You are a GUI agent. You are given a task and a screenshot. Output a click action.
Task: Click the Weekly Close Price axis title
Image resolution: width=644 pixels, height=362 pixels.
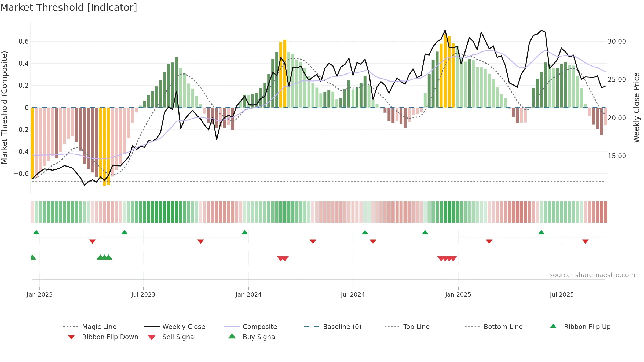click(636, 107)
